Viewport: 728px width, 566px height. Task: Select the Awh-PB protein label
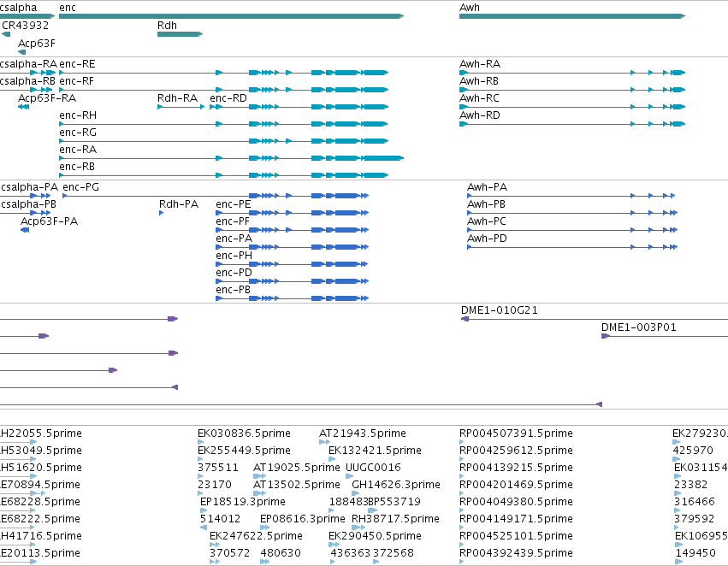(x=486, y=204)
